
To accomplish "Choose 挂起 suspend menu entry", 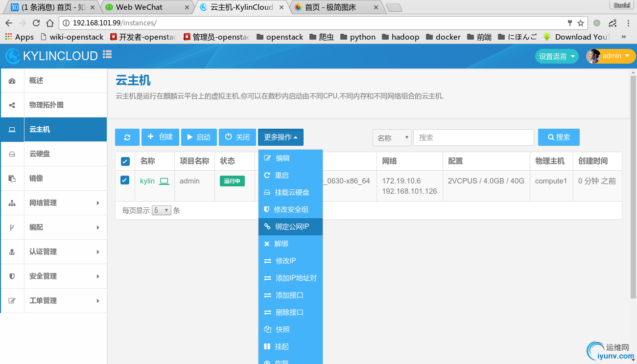I will click(291, 346).
